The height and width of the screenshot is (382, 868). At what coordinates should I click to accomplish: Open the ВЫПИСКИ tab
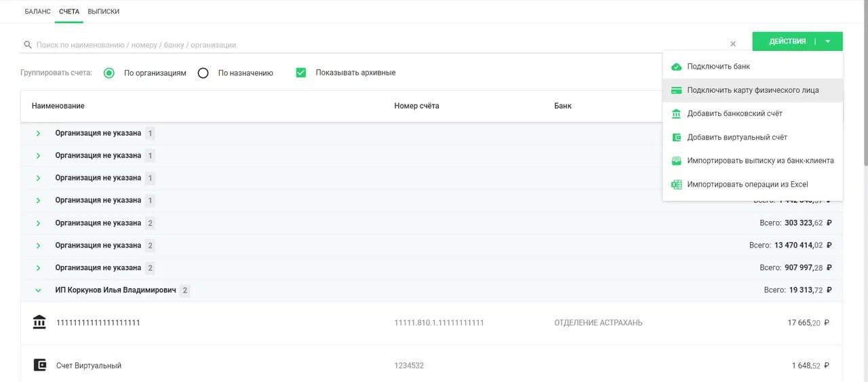[x=104, y=12]
